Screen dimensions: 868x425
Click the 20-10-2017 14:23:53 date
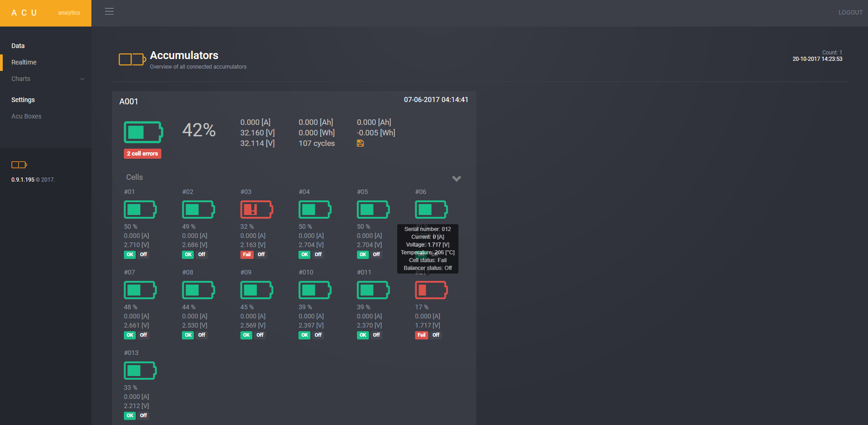click(817, 59)
